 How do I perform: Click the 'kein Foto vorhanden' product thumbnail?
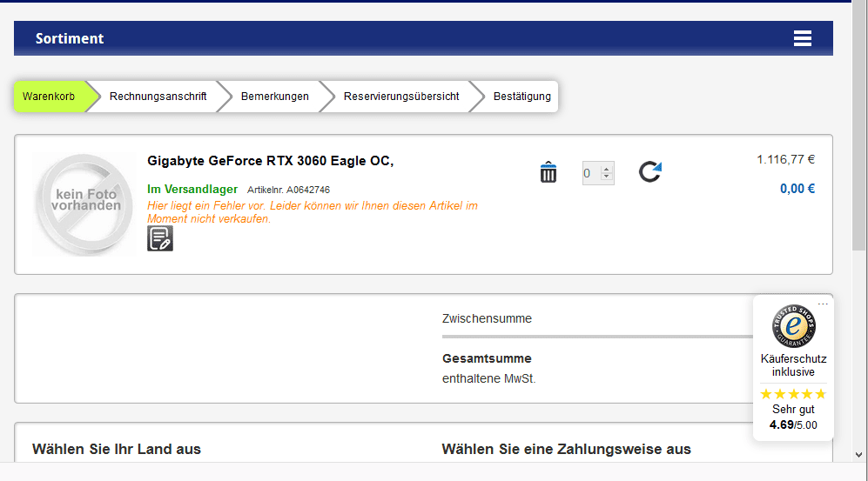pyautogui.click(x=84, y=204)
